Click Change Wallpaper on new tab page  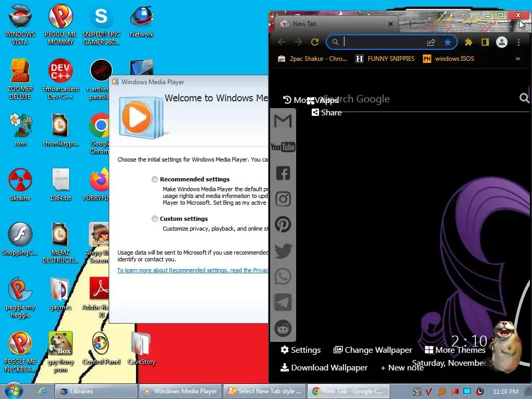tap(373, 350)
